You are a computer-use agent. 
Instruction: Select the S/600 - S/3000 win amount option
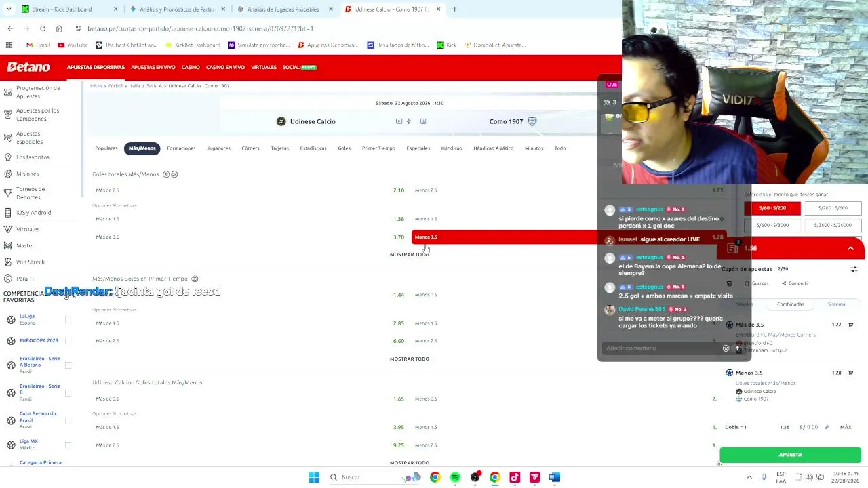(772, 225)
